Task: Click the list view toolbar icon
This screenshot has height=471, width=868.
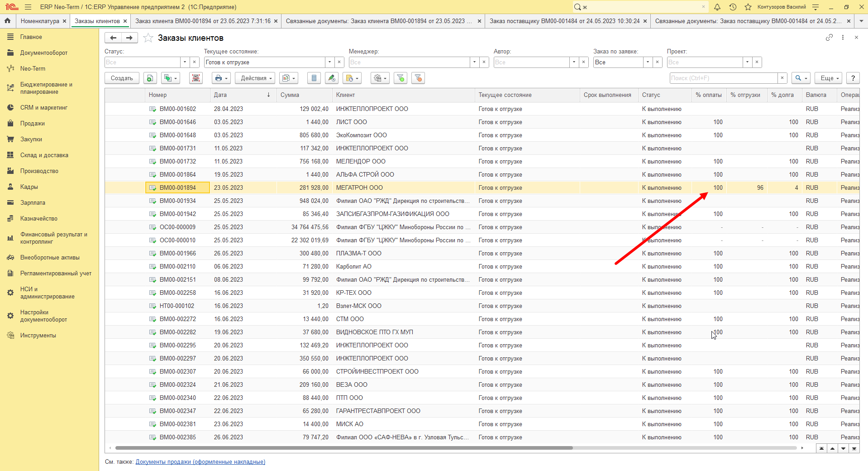Action: [x=314, y=78]
